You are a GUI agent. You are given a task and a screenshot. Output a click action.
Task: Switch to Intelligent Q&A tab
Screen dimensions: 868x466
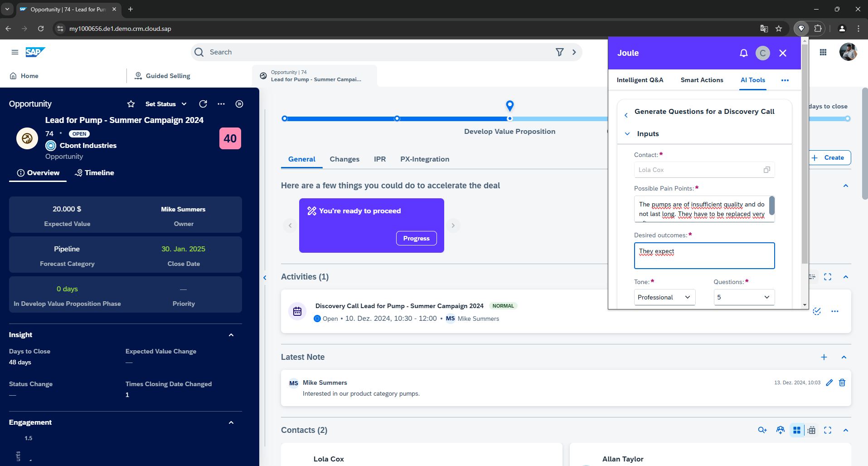pos(640,80)
